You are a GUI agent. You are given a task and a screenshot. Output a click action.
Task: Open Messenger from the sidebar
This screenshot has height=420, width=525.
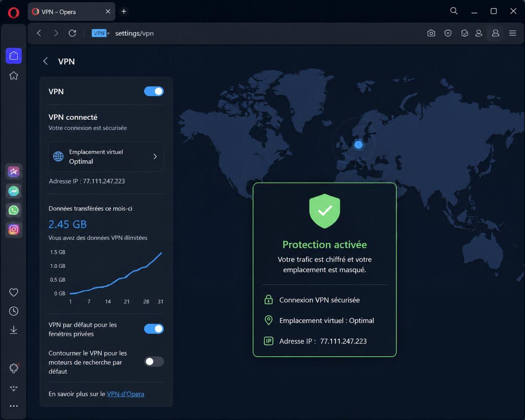coord(14,191)
